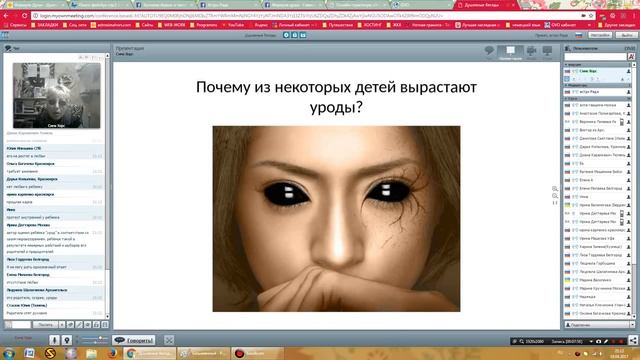This screenshot has width=640, height=360.
Task: Click the presenter webcam thumbnail
Action: click(56, 96)
